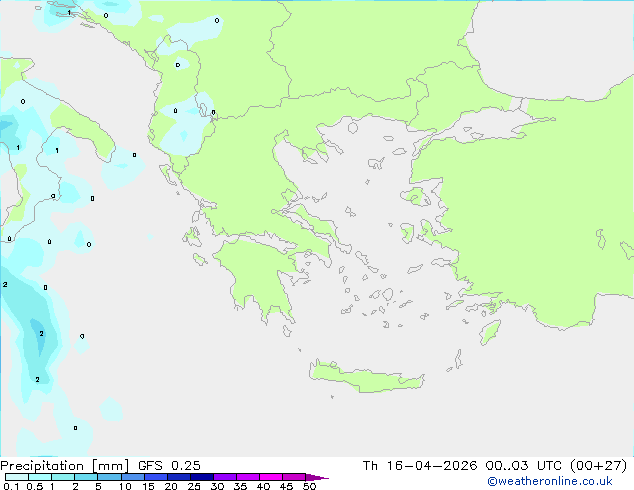Click the island of Crete on map

pos(366,378)
